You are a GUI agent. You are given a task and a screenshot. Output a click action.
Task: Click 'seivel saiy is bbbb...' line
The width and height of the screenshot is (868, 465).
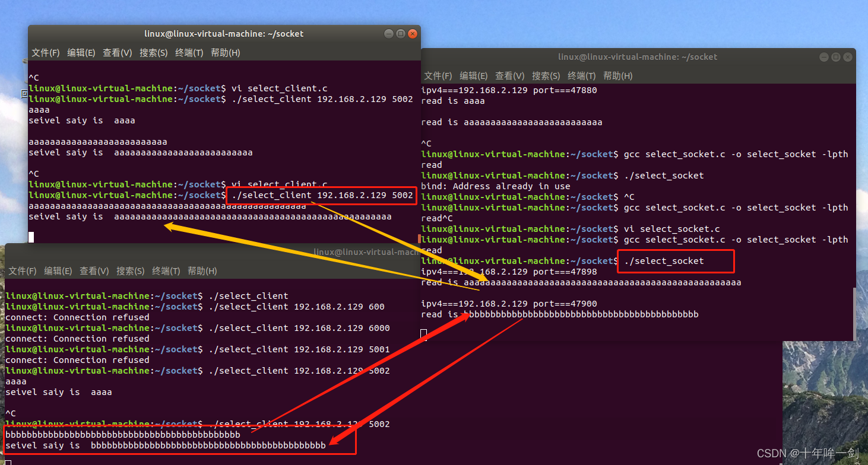166,445
